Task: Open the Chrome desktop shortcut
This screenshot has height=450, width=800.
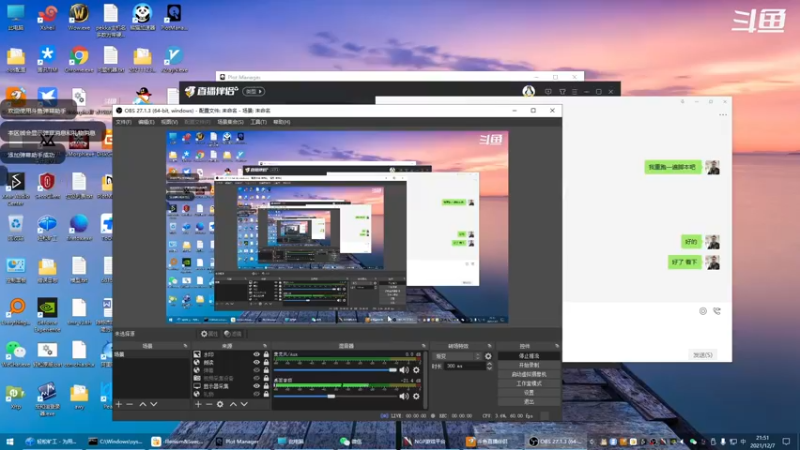Action: click(x=79, y=60)
